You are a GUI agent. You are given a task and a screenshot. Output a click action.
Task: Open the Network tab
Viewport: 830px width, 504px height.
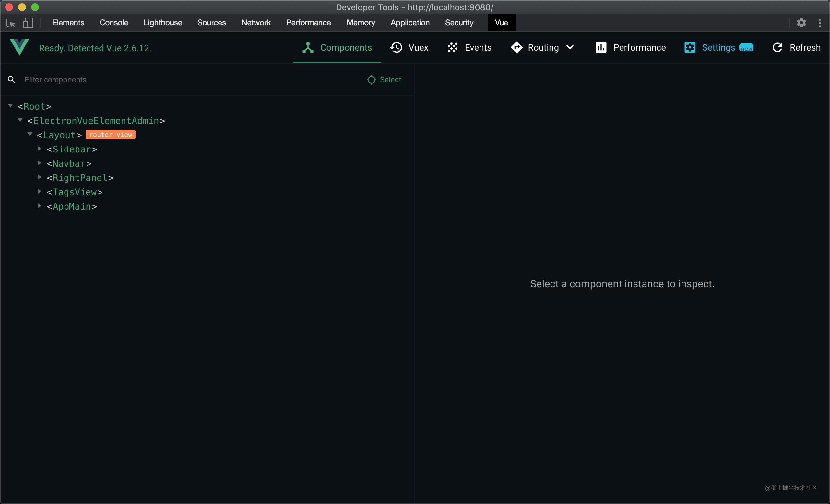(256, 23)
